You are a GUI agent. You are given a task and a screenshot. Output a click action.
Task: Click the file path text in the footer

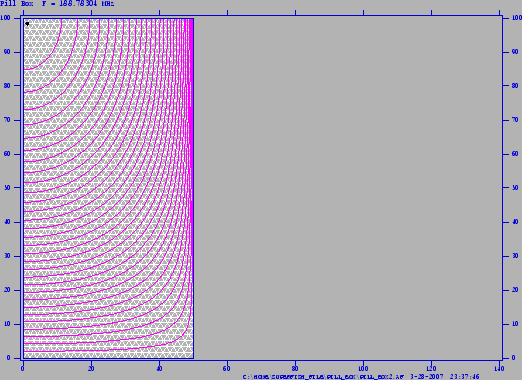[x=323, y=377]
